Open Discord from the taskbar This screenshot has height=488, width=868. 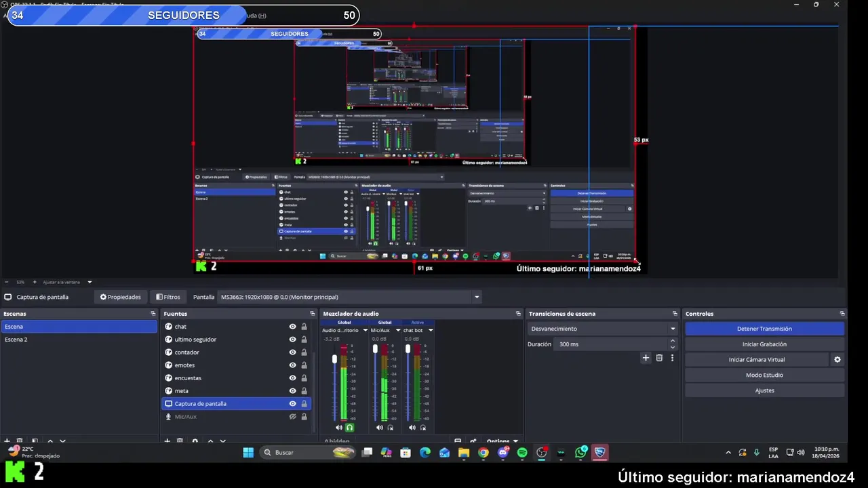coord(503,452)
